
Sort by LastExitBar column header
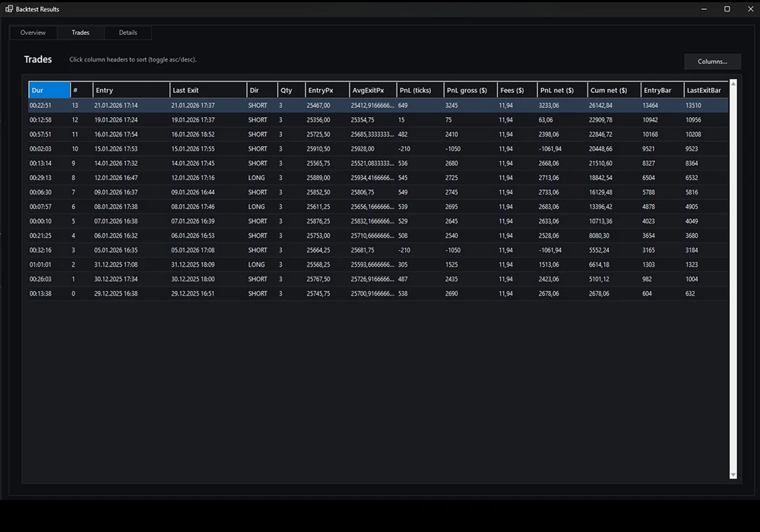706,90
